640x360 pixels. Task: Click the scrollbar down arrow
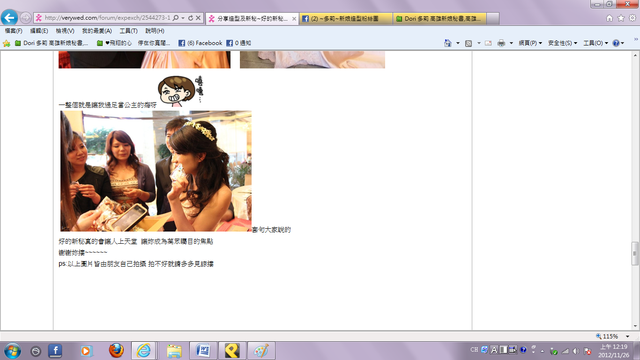point(635,326)
